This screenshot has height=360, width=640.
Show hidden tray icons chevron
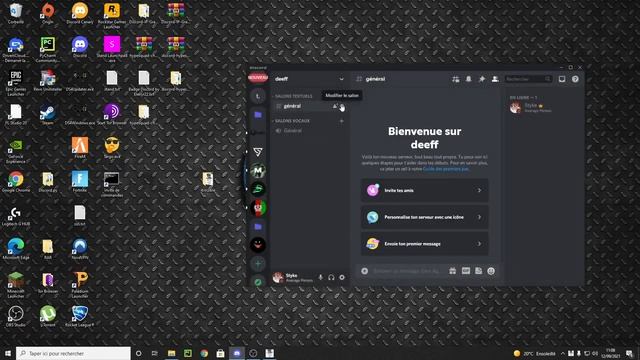click(x=563, y=353)
